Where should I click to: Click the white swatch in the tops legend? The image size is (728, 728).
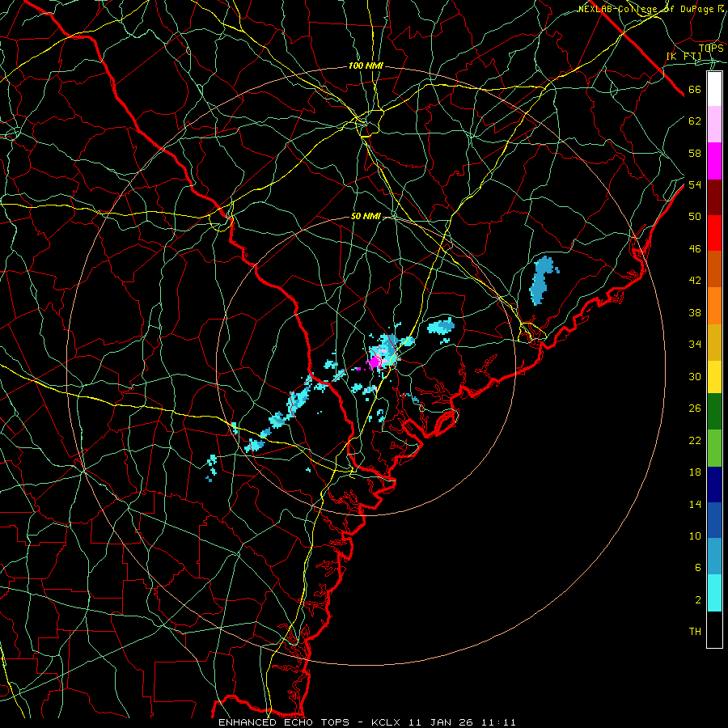pyautogui.click(x=714, y=89)
